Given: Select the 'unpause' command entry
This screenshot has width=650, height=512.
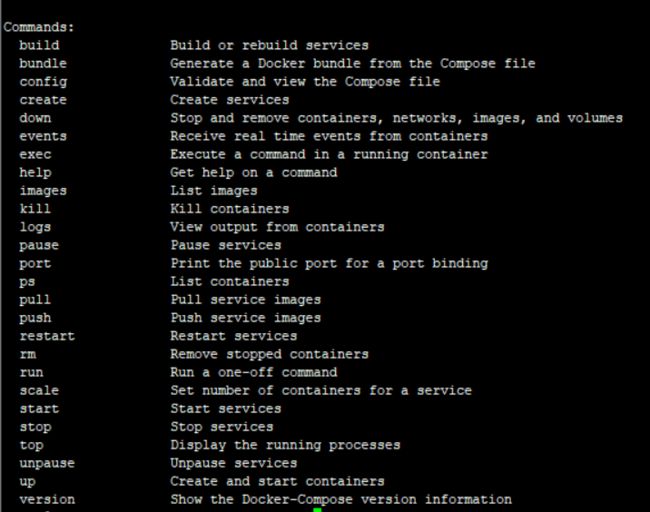Looking at the screenshot, I should [x=47, y=463].
